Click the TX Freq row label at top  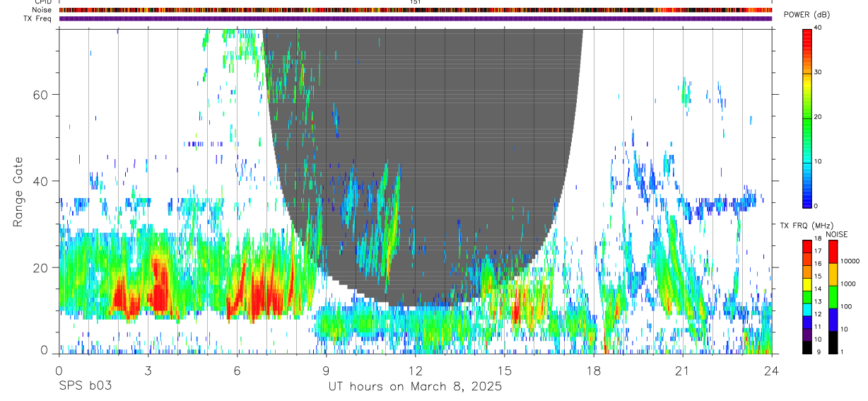(x=38, y=18)
